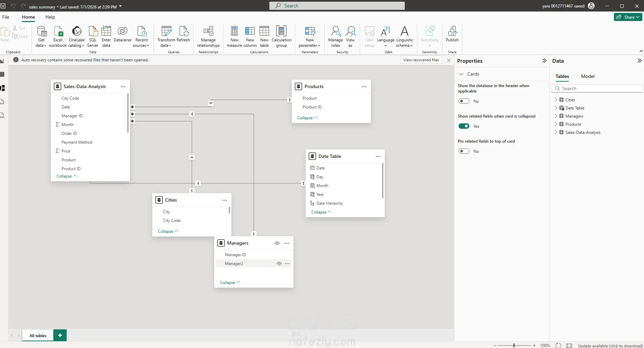
Task: Open the Get data menu
Action: click(41, 37)
